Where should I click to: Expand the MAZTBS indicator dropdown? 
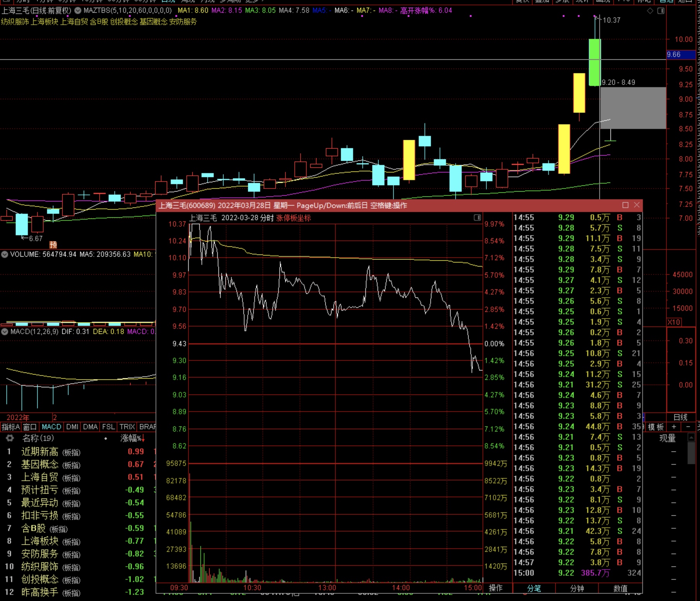point(78,10)
